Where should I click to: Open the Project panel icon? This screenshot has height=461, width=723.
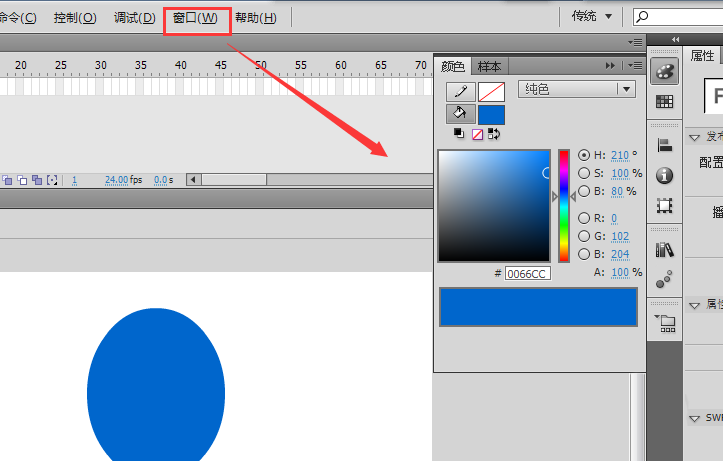(664, 323)
